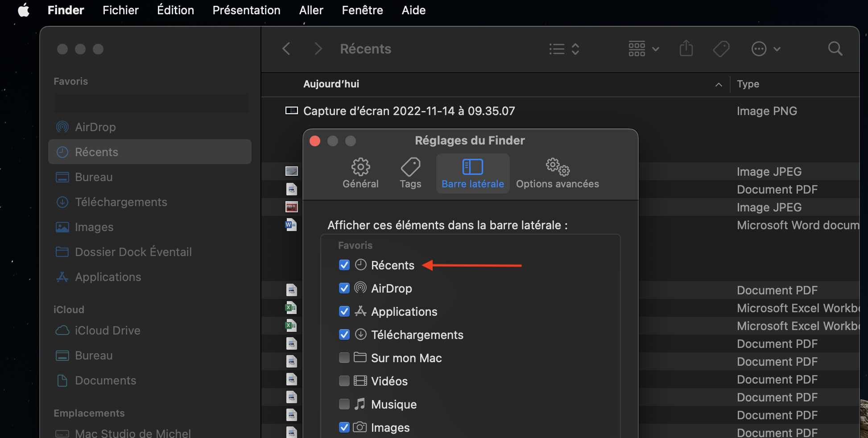Viewport: 868px width, 438px height.
Task: Click the Microsoft Word document type cell
Action: pos(798,225)
